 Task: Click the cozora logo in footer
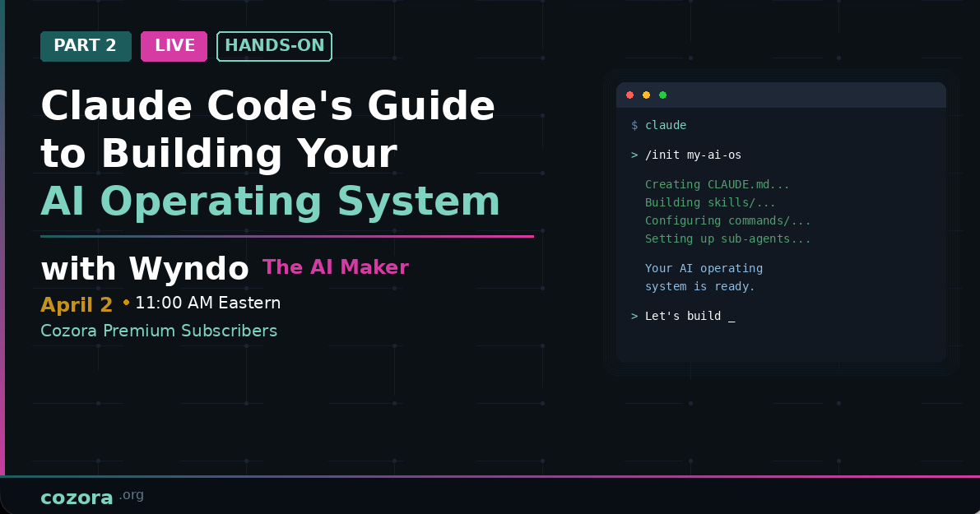pyautogui.click(x=77, y=498)
